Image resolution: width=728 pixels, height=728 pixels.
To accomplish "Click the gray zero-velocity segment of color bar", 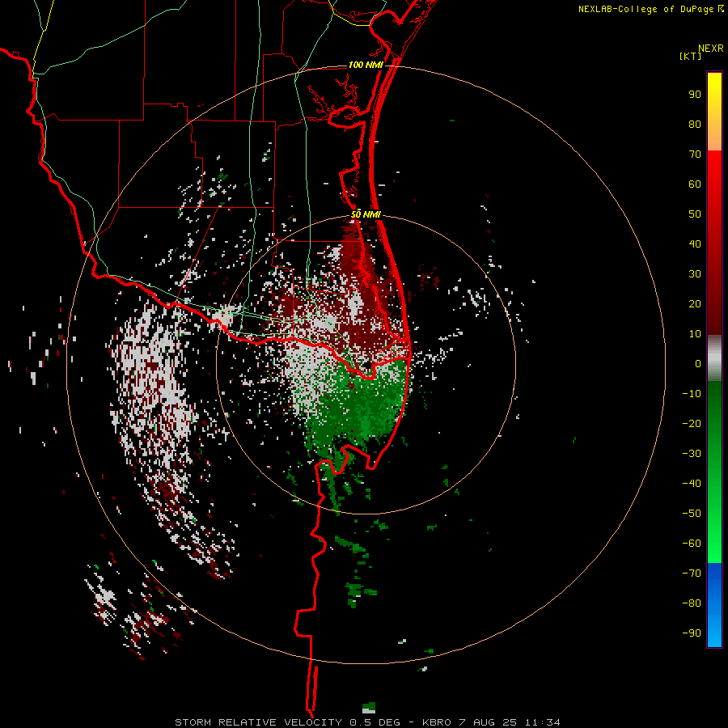I will click(x=714, y=358).
